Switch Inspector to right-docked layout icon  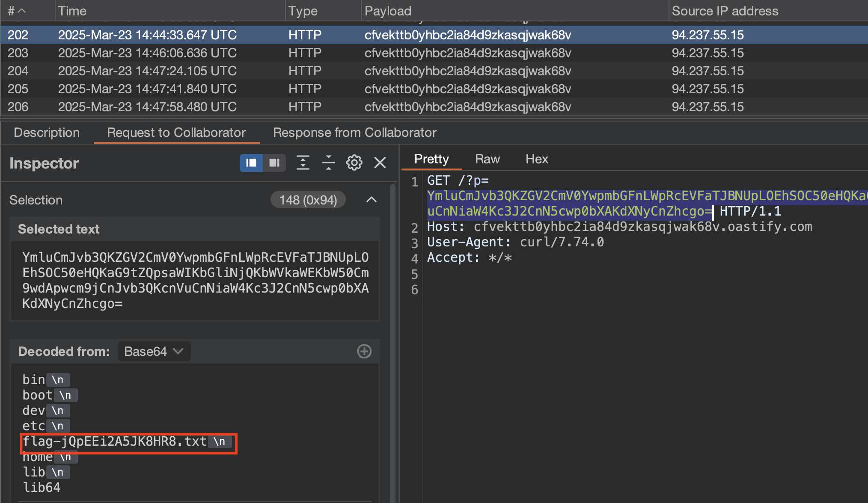pyautogui.click(x=274, y=163)
